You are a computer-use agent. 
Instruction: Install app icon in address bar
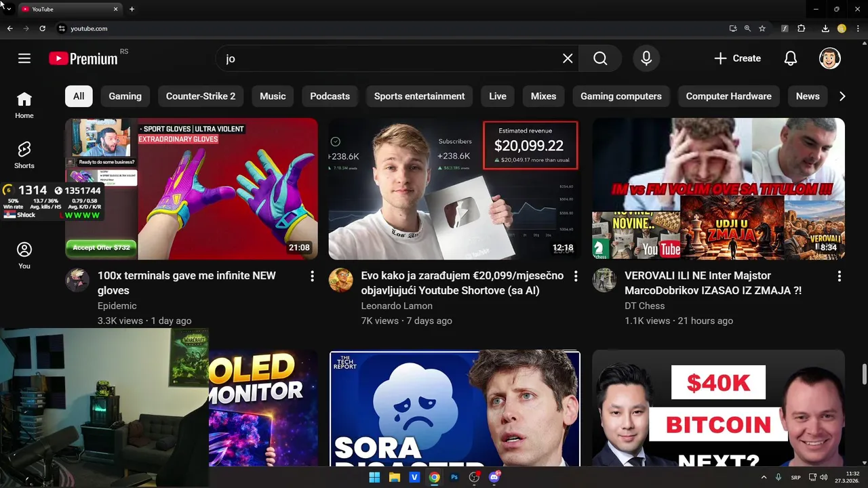[733, 28]
